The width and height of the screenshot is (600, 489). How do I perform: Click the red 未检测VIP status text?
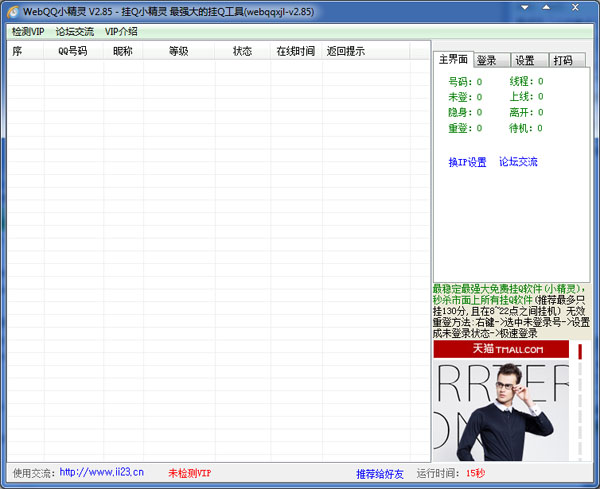point(190,474)
